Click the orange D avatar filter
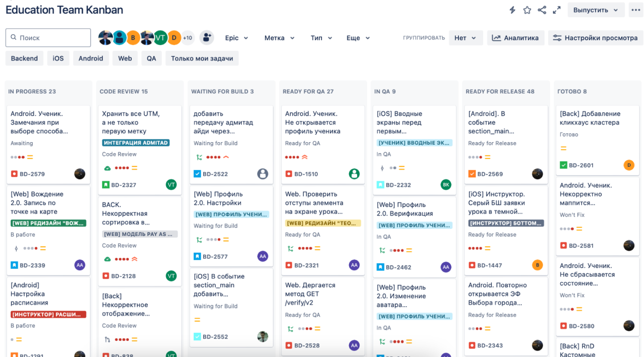The image size is (644, 357). (x=174, y=38)
